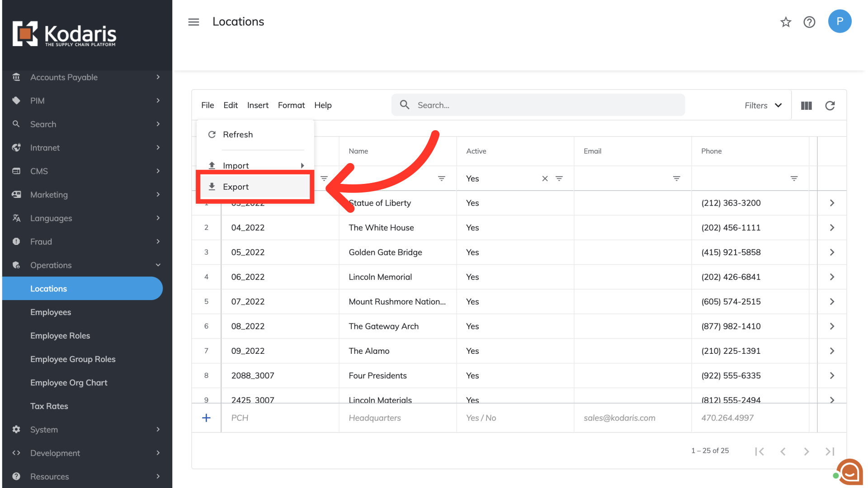Viewport: 868px width, 488px height.
Task: Open the help question mark icon
Action: (809, 22)
